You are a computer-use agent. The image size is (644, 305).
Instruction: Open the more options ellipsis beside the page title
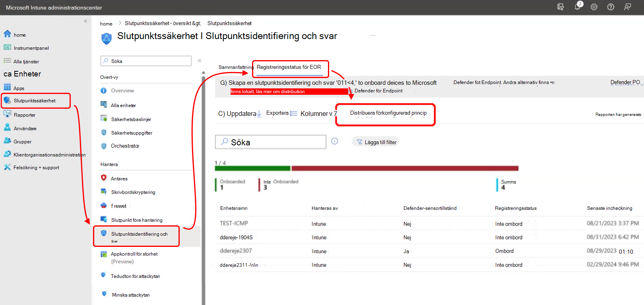pyautogui.click(x=373, y=35)
